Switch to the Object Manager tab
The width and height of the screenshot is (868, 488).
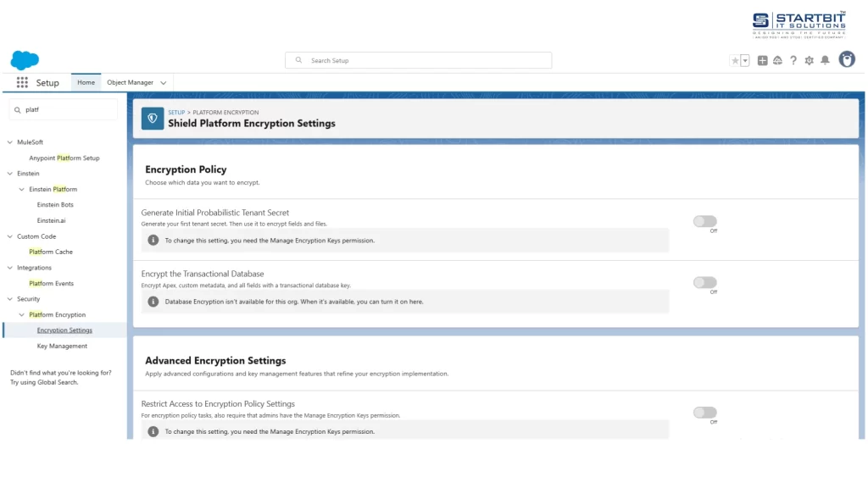point(130,82)
